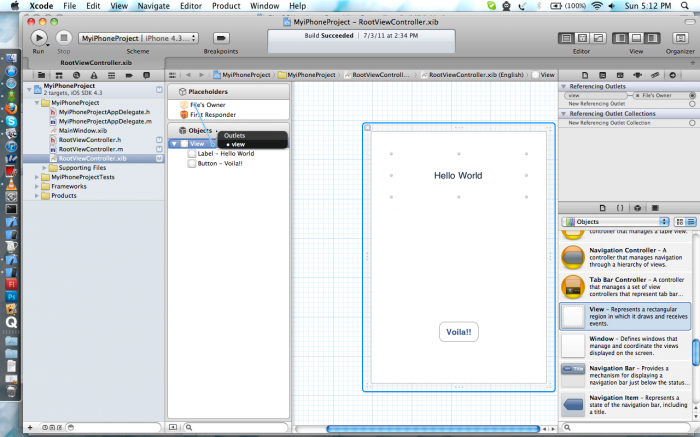Show the Object library cube icon

pyautogui.click(x=638, y=208)
